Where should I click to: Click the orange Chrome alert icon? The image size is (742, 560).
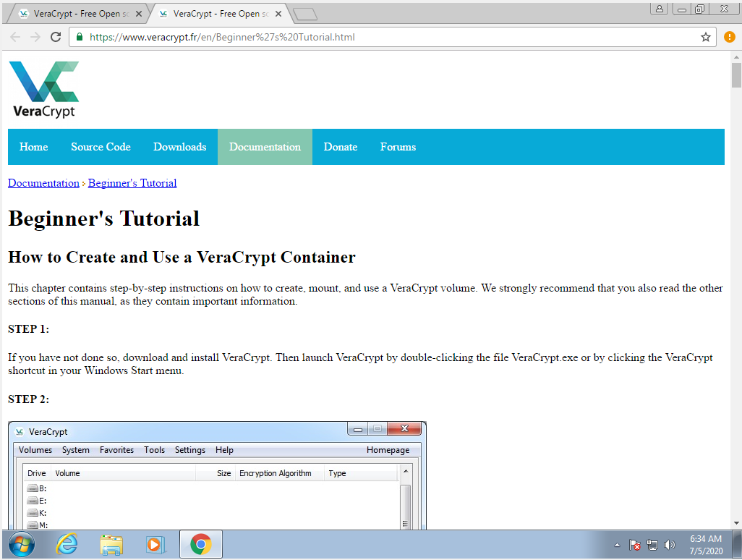(x=729, y=37)
